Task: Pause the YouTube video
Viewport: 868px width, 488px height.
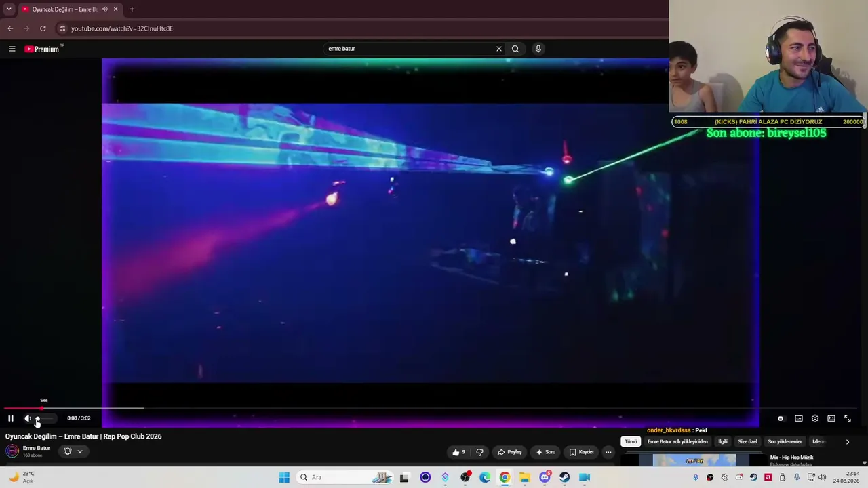Action: tap(11, 418)
